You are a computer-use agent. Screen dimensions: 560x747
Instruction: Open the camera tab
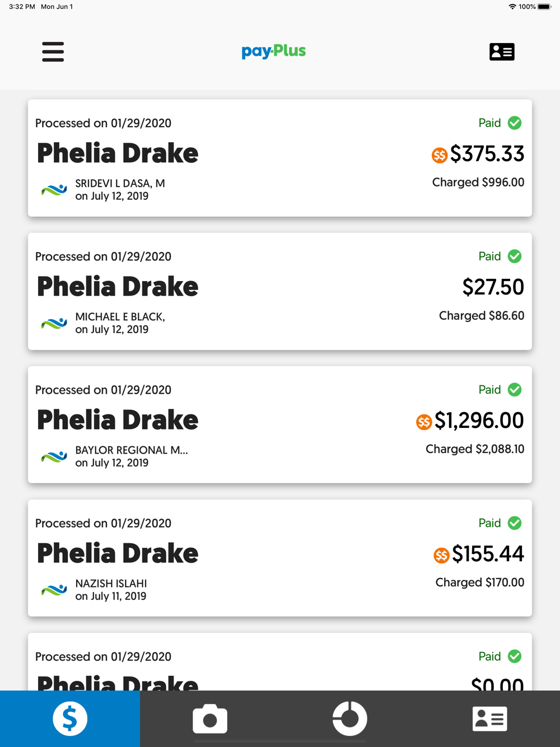coord(210,718)
